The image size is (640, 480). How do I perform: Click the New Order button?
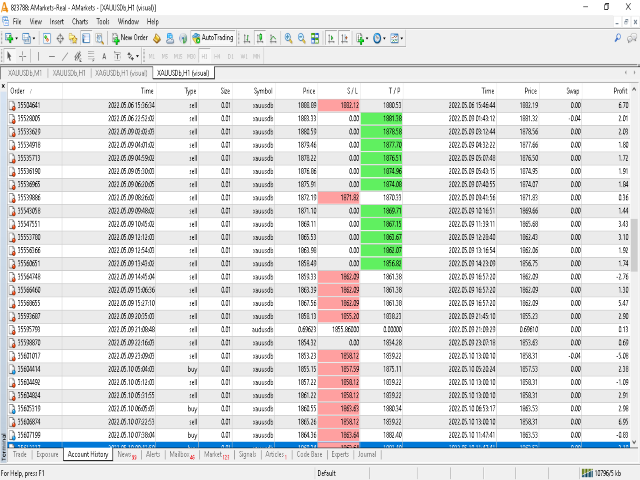(x=130, y=38)
